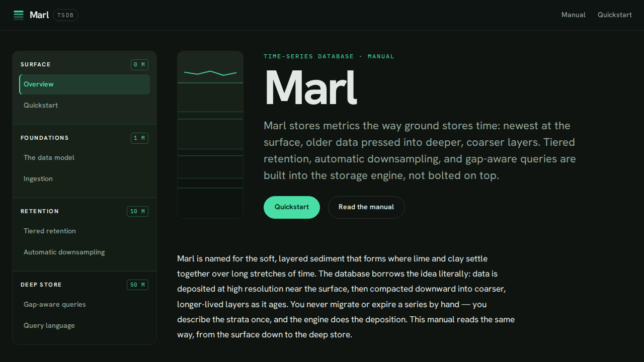Screen dimensions: 644x362
Task: Open Gap-aware queries in the sidebar
Action: click(85, 305)
